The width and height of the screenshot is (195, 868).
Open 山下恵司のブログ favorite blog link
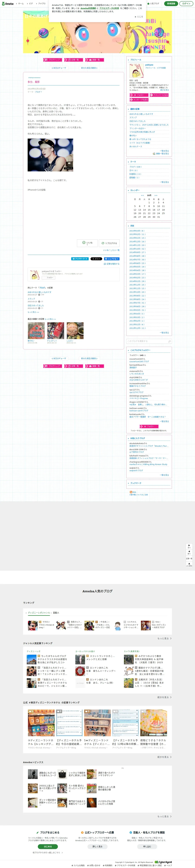coord(137,452)
